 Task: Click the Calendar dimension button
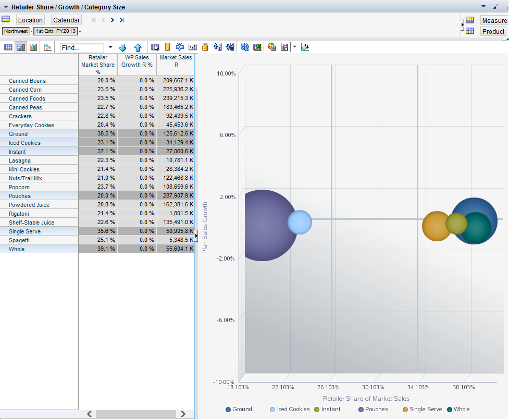[66, 20]
